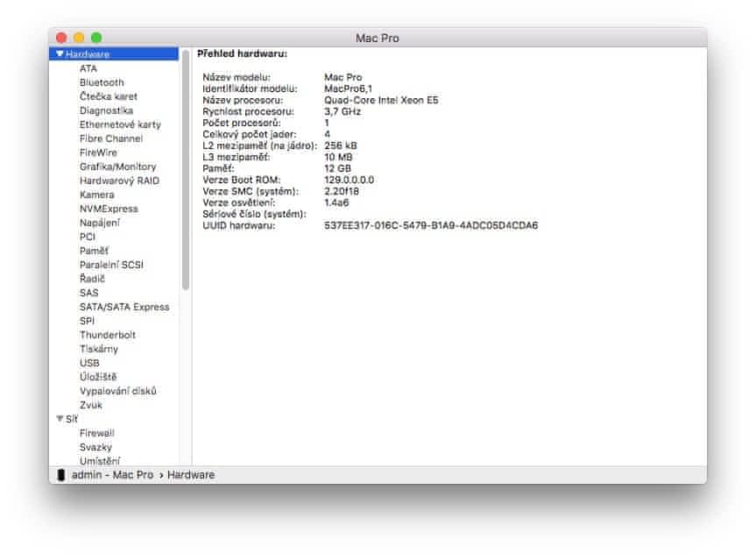
Task: Click the Mac Pro computer icon in path bar
Action: pos(60,474)
